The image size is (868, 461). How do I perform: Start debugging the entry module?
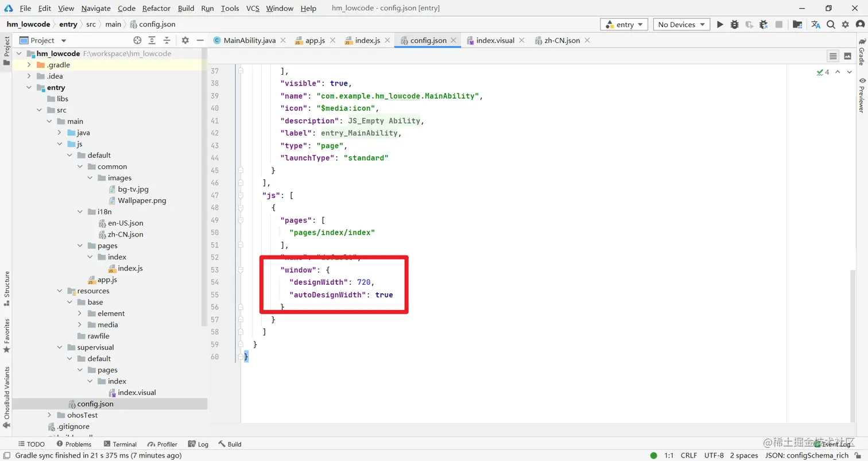tap(734, 25)
